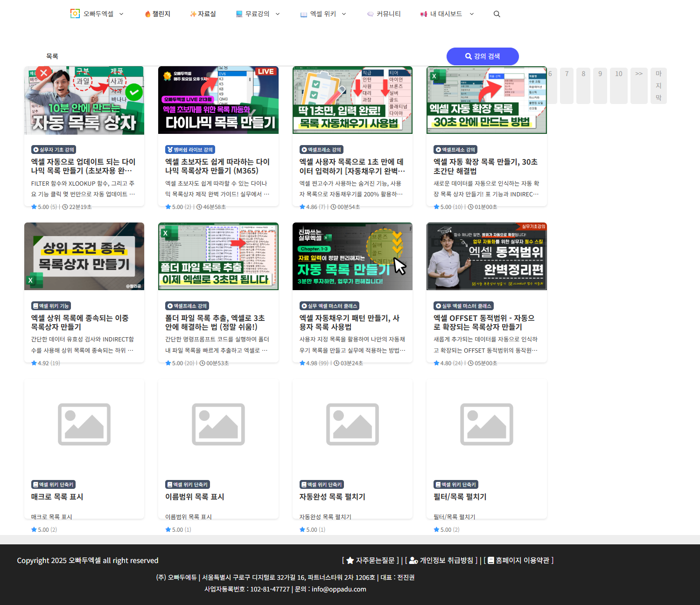This screenshot has height=605, width=700.
Task: Open the 엑셀 동적범위 완벽정리편 thumbnail
Action: (x=486, y=256)
